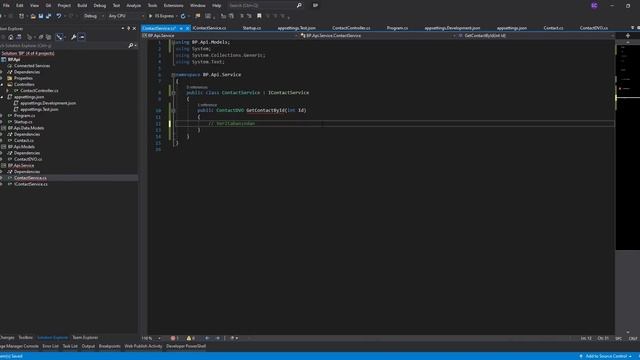Click the Solution Explorer Properties wrench icon
The width and height of the screenshot is (640, 360).
73,37
